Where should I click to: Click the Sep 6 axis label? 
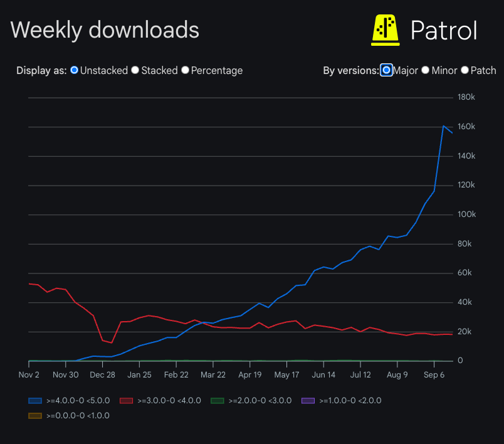[434, 375]
